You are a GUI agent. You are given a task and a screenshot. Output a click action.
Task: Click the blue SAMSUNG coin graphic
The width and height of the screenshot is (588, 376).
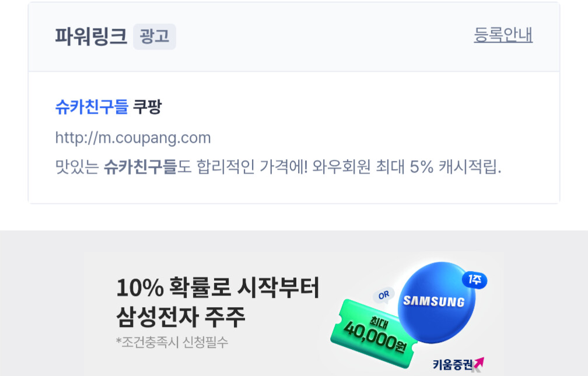click(x=436, y=302)
